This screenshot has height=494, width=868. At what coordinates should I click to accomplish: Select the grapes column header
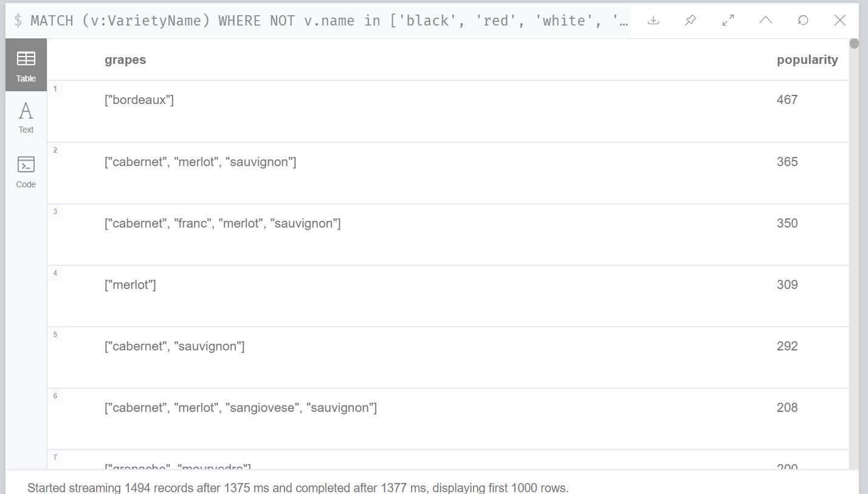tap(125, 60)
